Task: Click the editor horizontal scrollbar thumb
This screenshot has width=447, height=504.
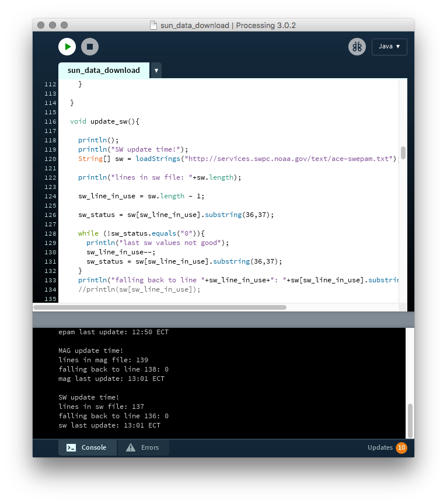Action: pos(160,307)
